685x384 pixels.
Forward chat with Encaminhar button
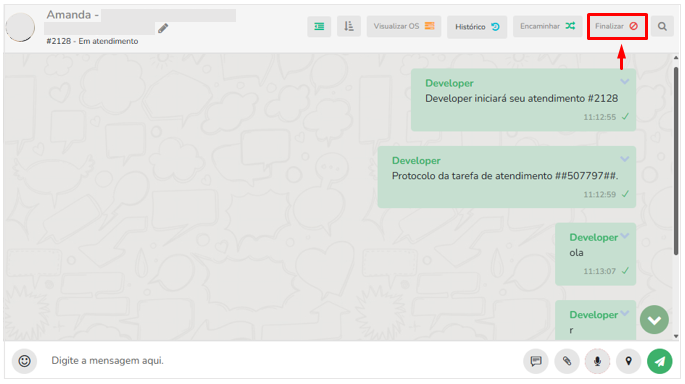(547, 27)
